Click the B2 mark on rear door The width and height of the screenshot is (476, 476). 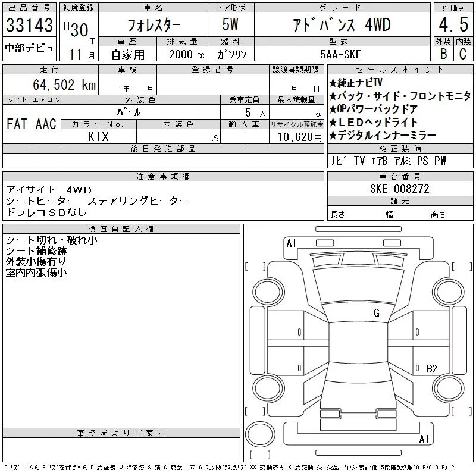pyautogui.click(x=431, y=368)
